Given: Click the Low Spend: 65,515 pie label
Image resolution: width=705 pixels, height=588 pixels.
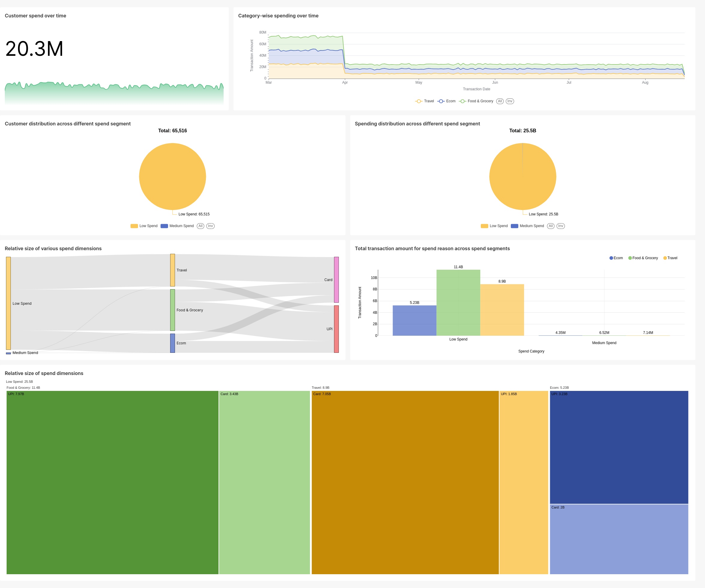Looking at the screenshot, I should pyautogui.click(x=194, y=214).
